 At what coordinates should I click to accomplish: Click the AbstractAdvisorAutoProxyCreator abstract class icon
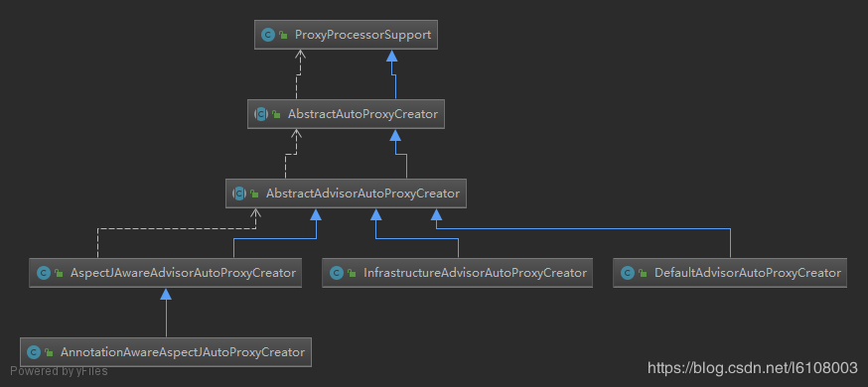tap(239, 193)
